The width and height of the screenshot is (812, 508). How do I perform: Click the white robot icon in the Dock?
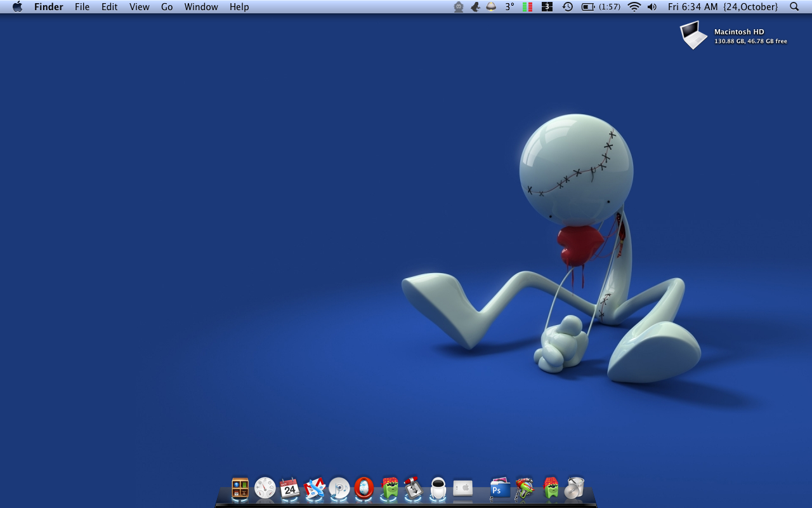(438, 488)
